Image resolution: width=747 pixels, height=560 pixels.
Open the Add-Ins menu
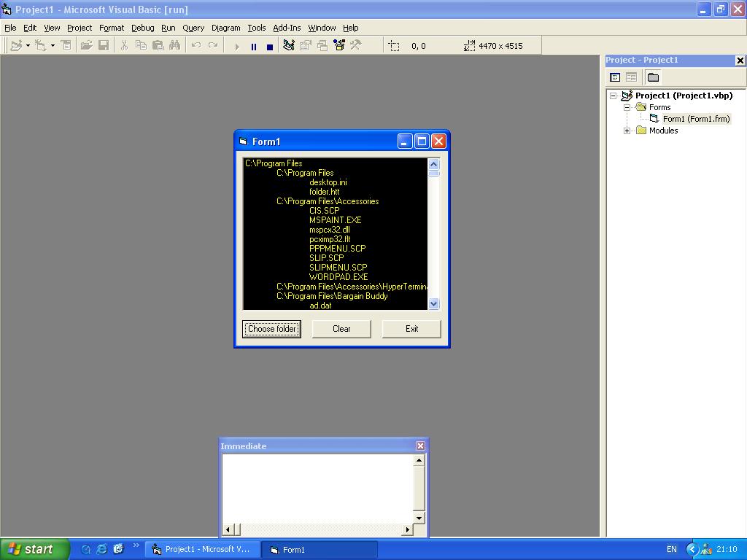[287, 28]
